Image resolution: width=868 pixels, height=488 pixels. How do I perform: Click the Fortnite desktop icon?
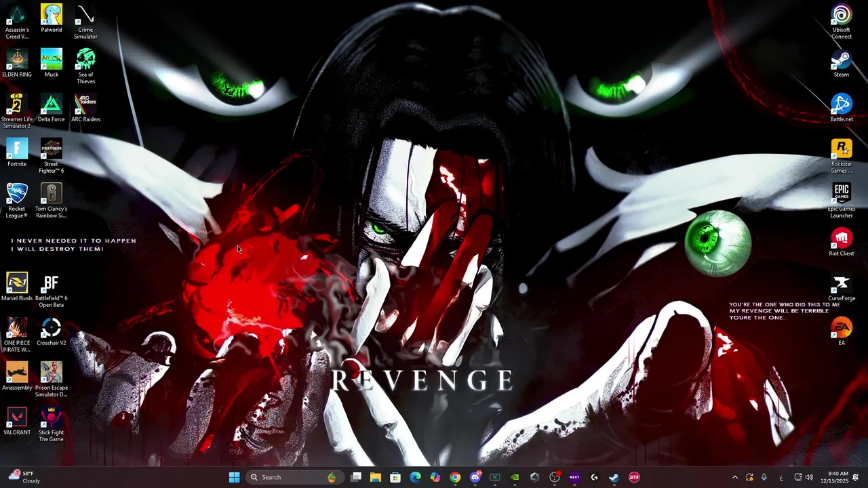click(x=17, y=152)
